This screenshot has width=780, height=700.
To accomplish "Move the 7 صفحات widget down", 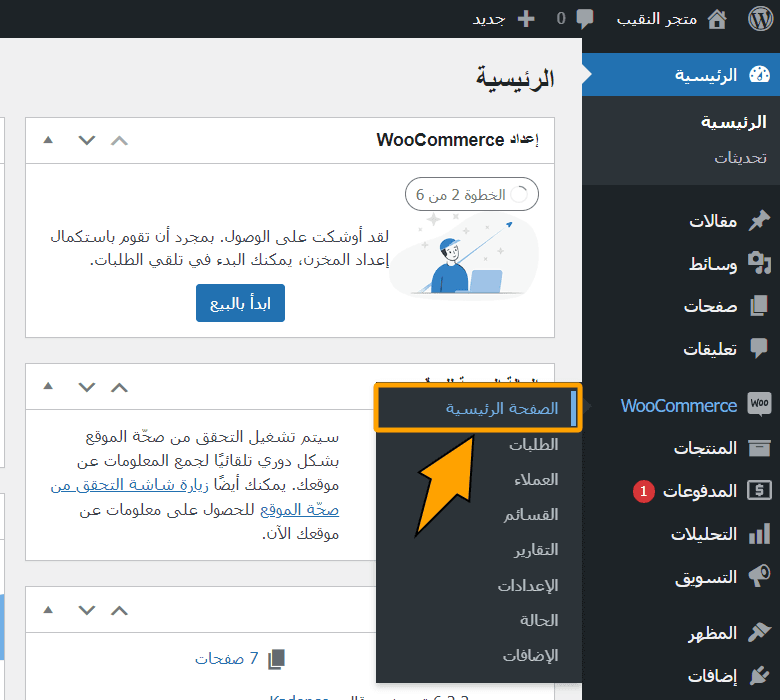I will (x=87, y=610).
